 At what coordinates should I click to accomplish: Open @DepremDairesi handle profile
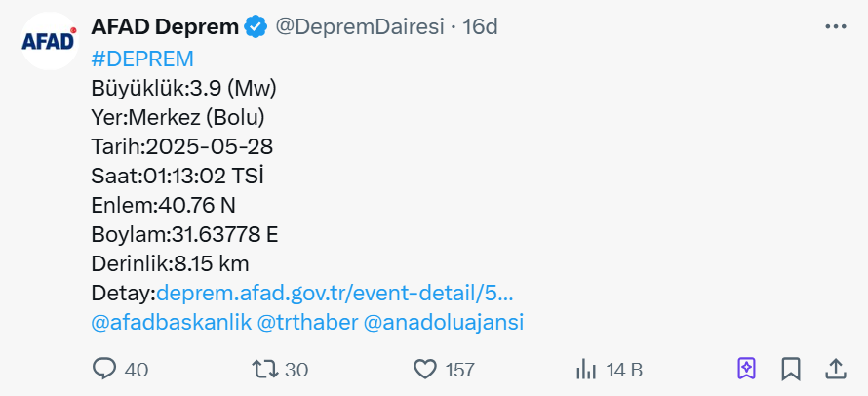[x=360, y=26]
